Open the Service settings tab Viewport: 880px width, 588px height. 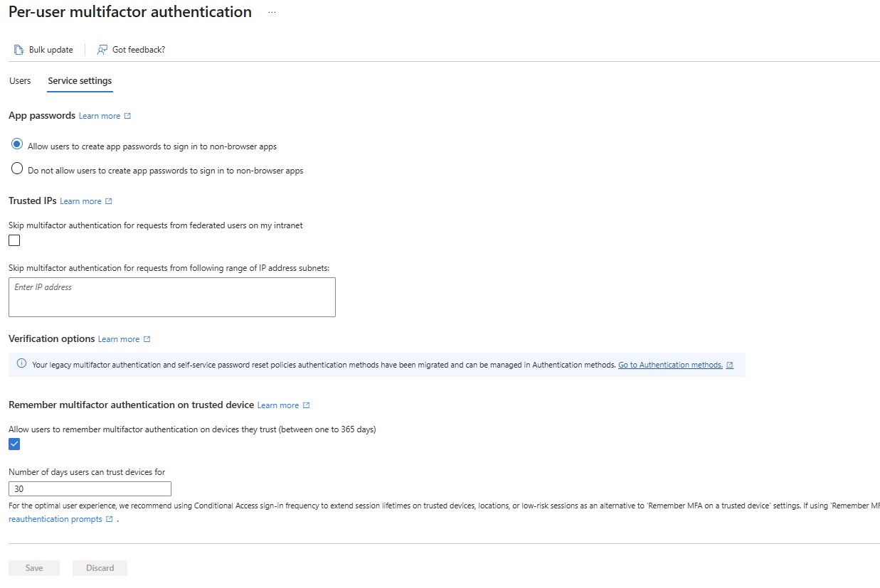80,80
